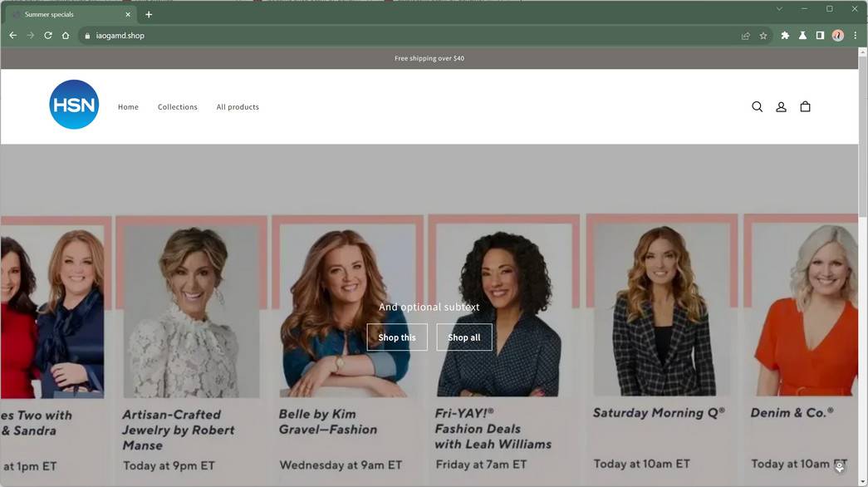868x487 pixels.
Task: Click the browser forward arrow
Action: pyautogui.click(x=31, y=36)
